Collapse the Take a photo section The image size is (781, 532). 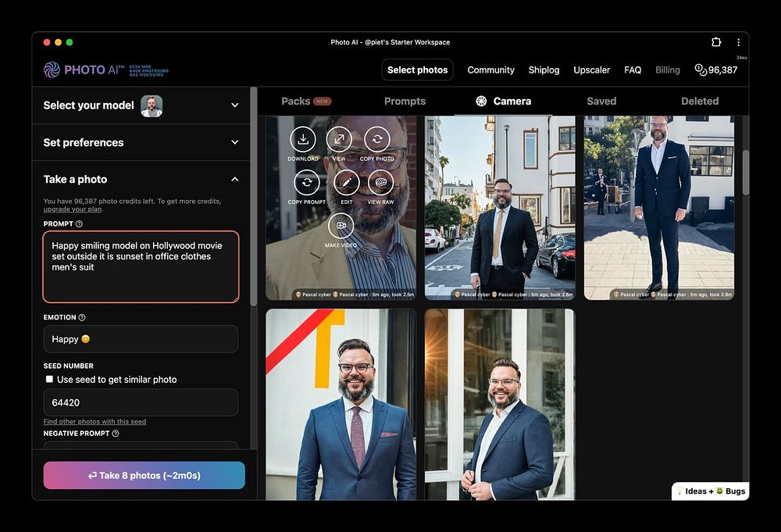[x=141, y=180]
